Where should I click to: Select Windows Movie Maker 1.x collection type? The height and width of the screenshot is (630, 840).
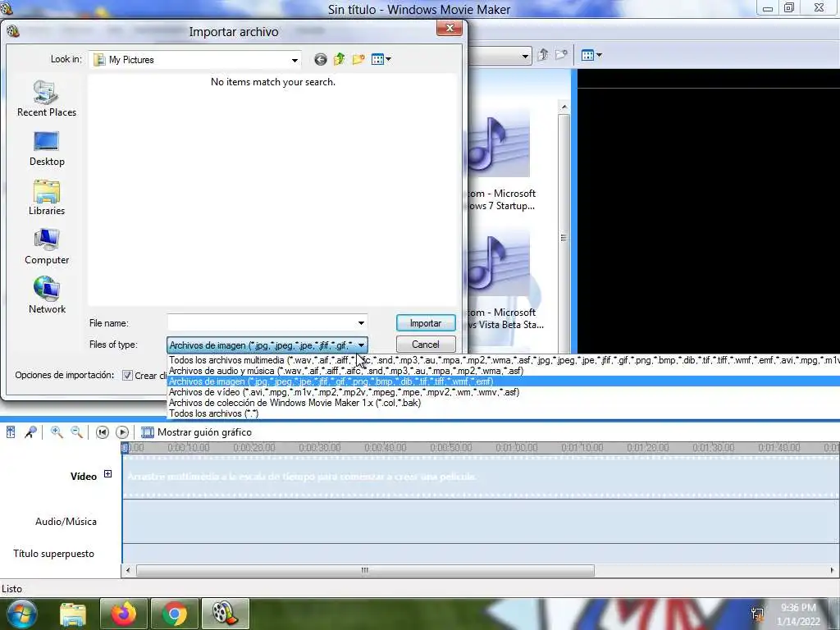[504, 403]
